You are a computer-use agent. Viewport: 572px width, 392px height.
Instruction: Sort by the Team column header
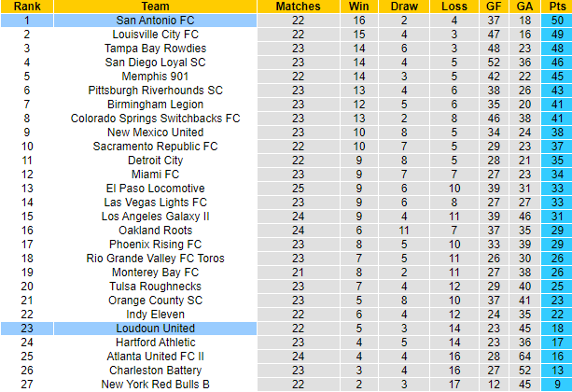(155, 6)
